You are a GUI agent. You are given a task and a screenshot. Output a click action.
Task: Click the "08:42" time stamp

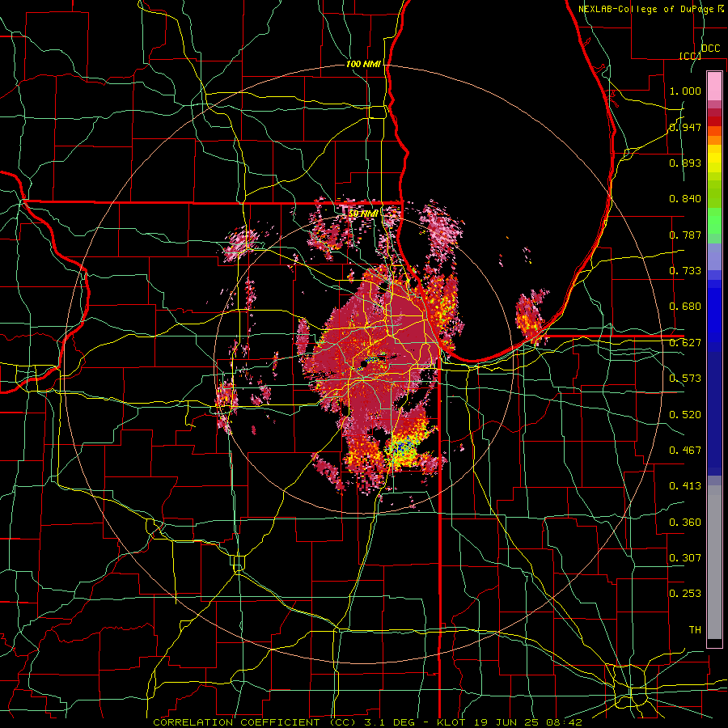tap(564, 722)
